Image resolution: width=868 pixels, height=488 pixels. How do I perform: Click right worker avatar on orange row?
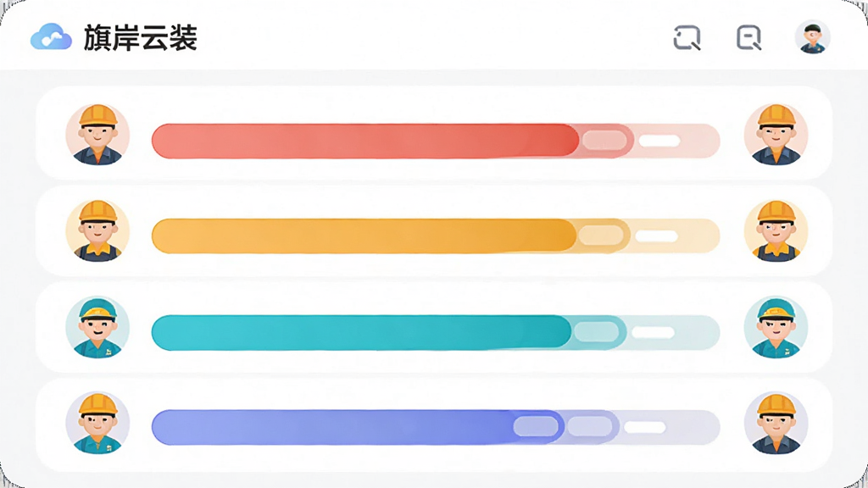(x=776, y=230)
